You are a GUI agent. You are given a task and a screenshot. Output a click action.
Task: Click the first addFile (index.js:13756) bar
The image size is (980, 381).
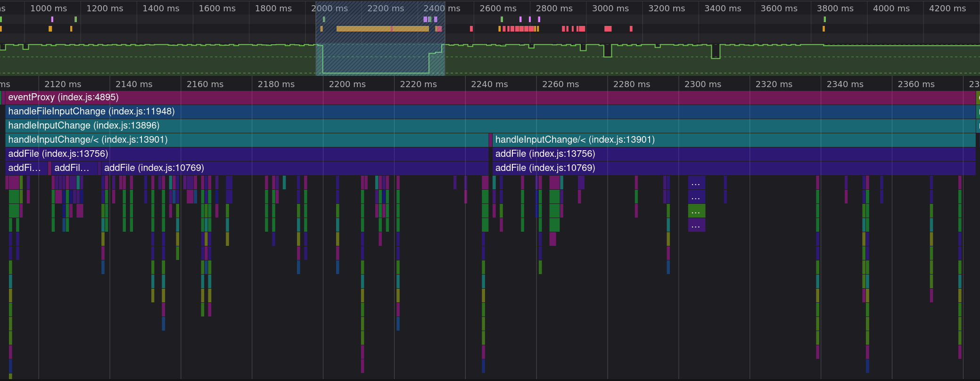point(247,154)
